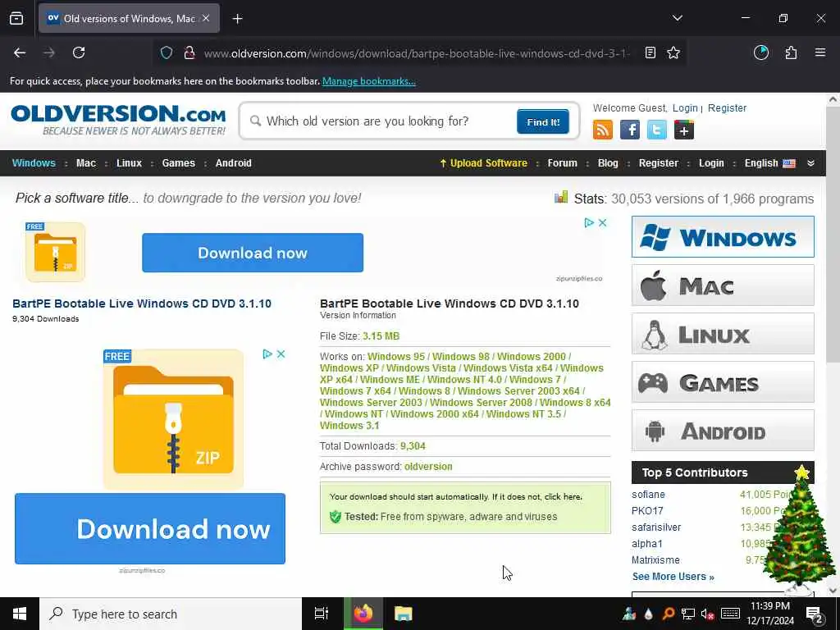The width and height of the screenshot is (840, 630).
Task: Open the See More Users link
Action: click(x=673, y=577)
